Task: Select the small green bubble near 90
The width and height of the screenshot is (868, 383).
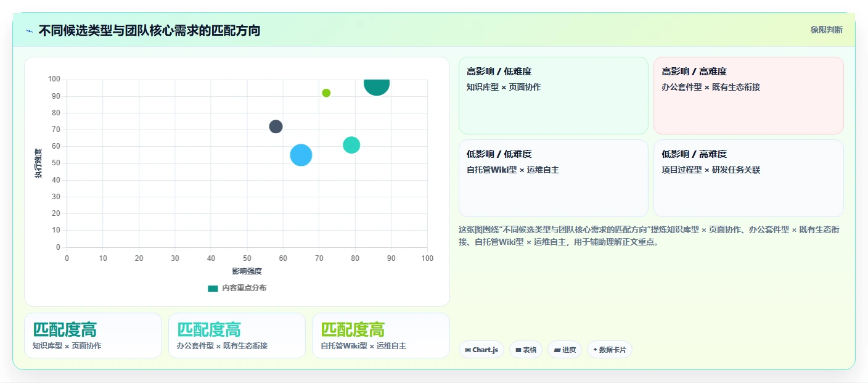Action: 326,93
